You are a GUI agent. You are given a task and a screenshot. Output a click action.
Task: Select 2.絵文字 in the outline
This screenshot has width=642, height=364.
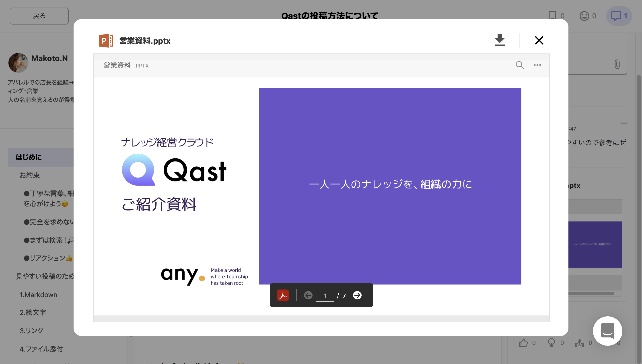tap(33, 313)
